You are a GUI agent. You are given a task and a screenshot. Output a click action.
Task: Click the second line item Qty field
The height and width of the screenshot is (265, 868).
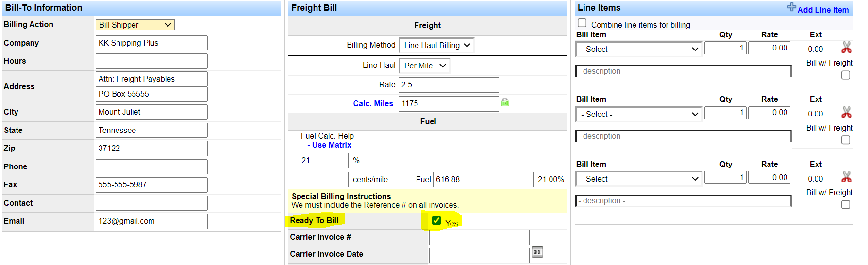[x=725, y=113]
